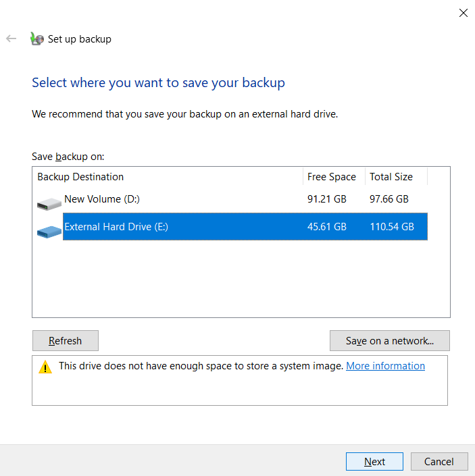
Task: Click the New Volume (D:) drive icon
Action: coord(49,201)
